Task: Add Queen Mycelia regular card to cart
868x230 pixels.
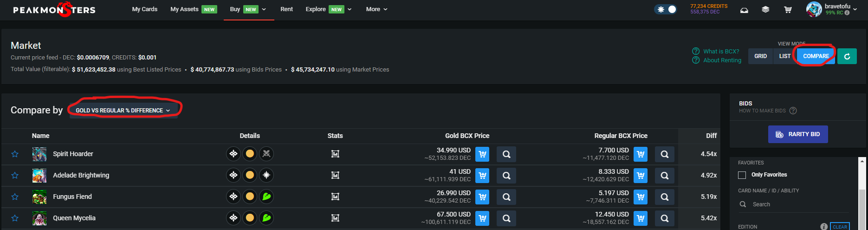Action: point(641,218)
